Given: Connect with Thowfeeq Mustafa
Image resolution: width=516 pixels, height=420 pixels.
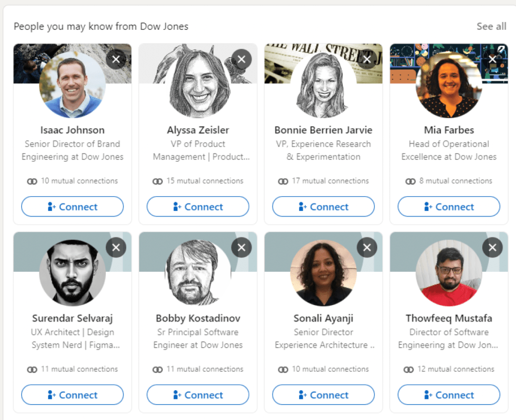Looking at the screenshot, I should coord(449,395).
